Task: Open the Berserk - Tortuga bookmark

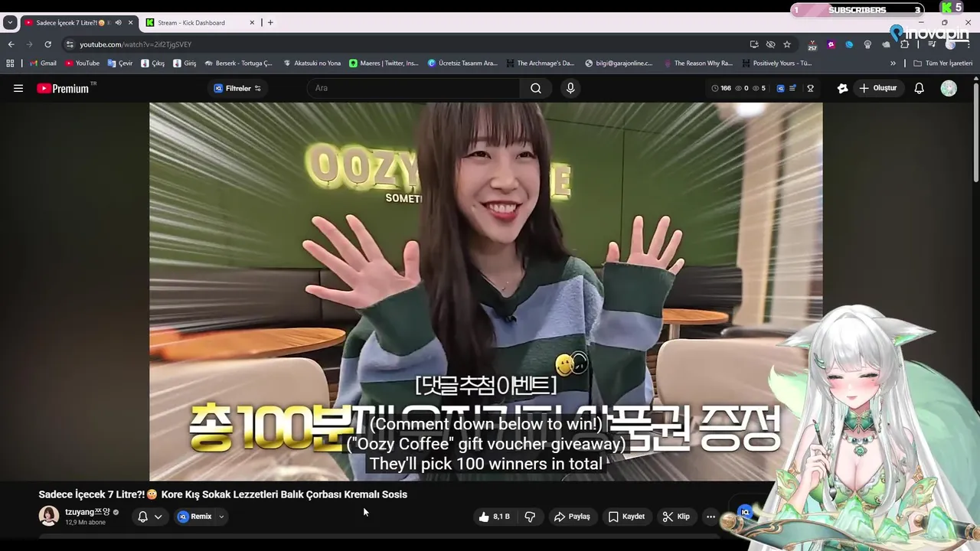Action: (239, 64)
